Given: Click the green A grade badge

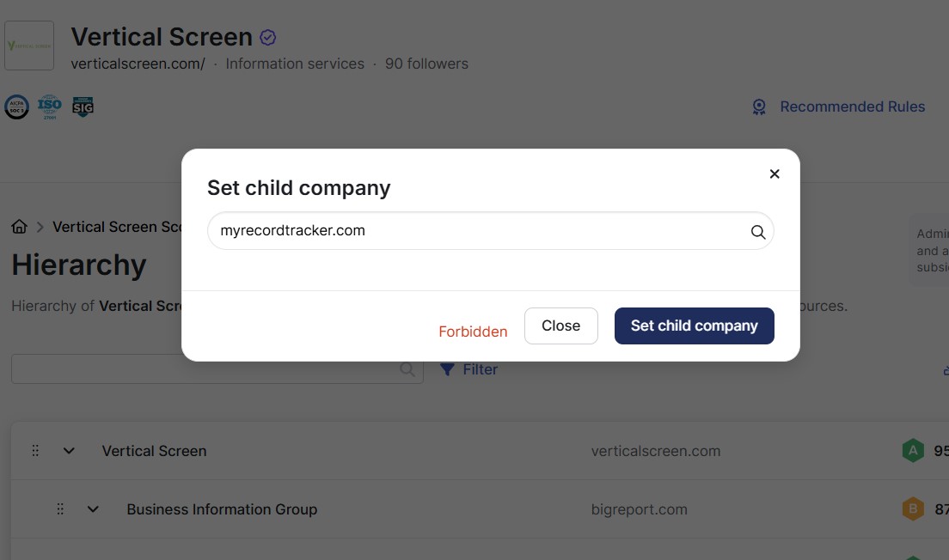Looking at the screenshot, I should click(x=913, y=451).
